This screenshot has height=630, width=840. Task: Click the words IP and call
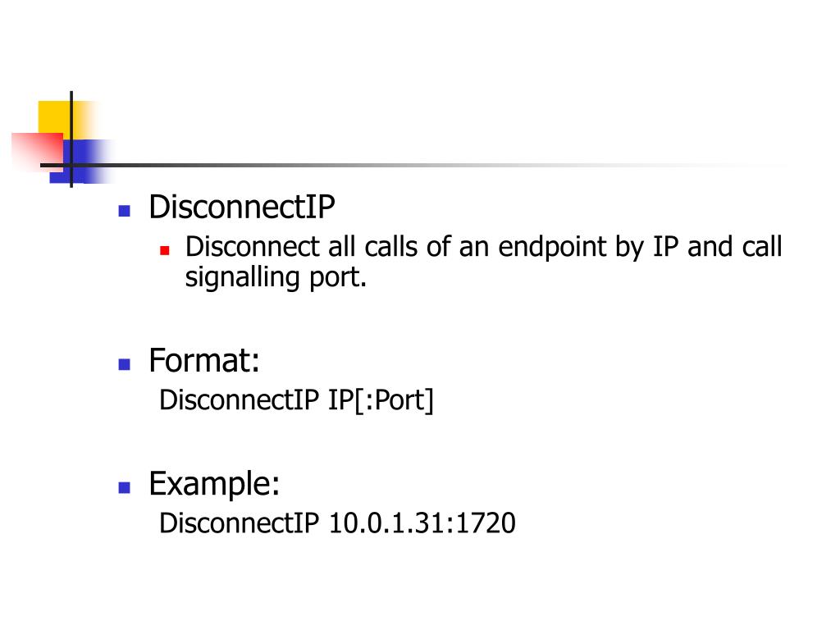(717, 247)
